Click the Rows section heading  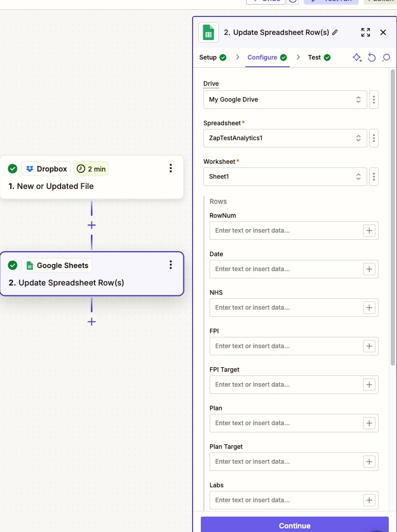(x=218, y=201)
